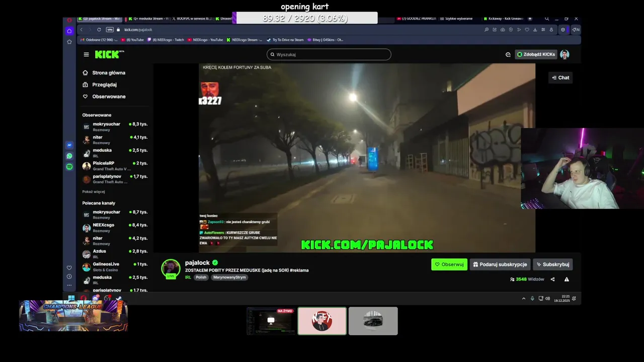This screenshot has width=644, height=362.
Task: Go back in browser history
Action: pyautogui.click(x=82, y=30)
